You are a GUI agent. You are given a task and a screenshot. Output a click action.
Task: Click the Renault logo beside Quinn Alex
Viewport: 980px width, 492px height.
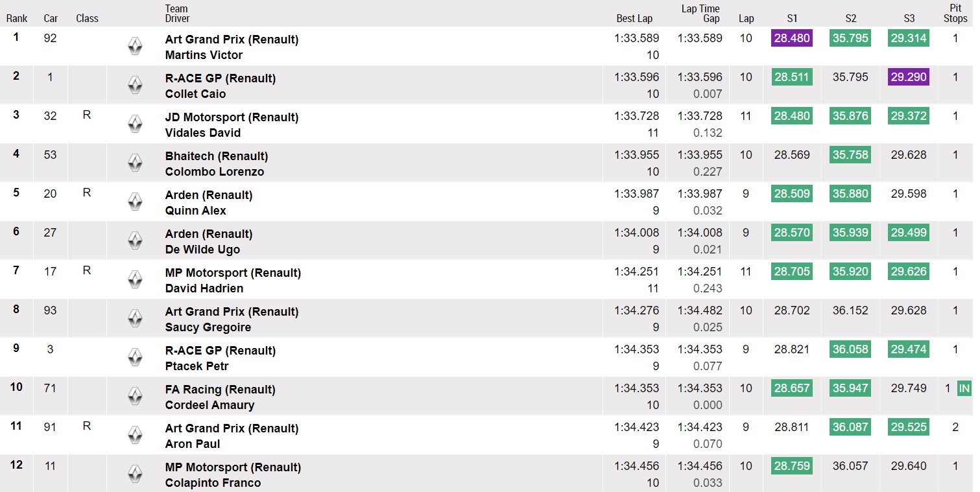[x=135, y=202]
